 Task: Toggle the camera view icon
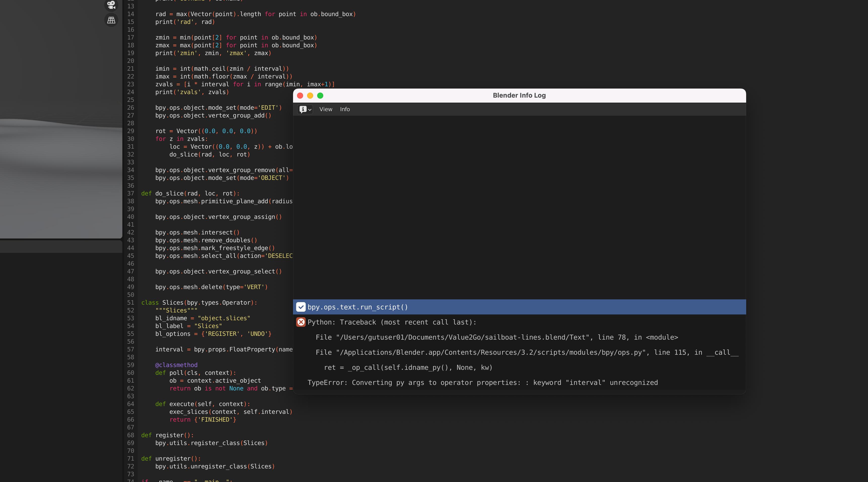[x=111, y=5]
